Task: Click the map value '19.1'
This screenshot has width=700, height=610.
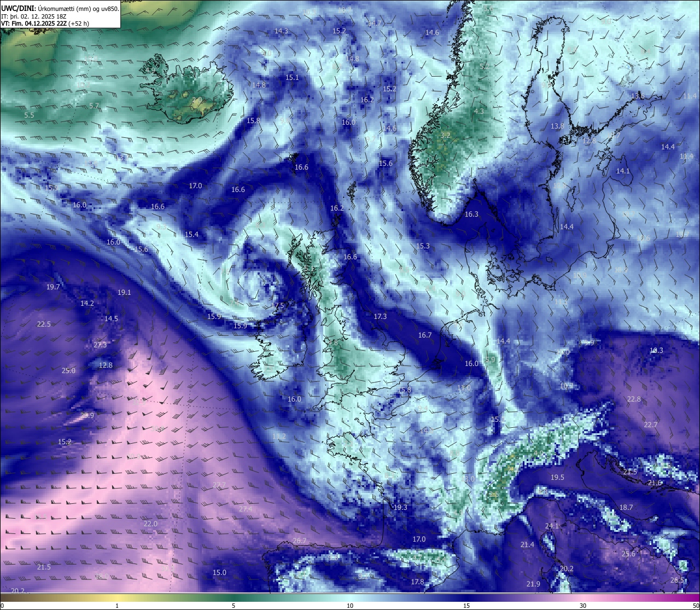Action: (124, 293)
